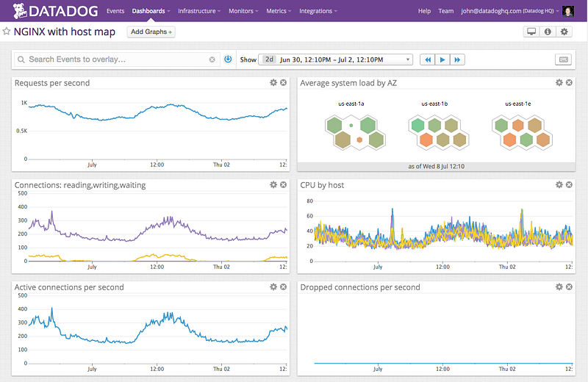This screenshot has width=588, height=382.
Task: Expand the Dashboards menu
Action: click(x=151, y=11)
